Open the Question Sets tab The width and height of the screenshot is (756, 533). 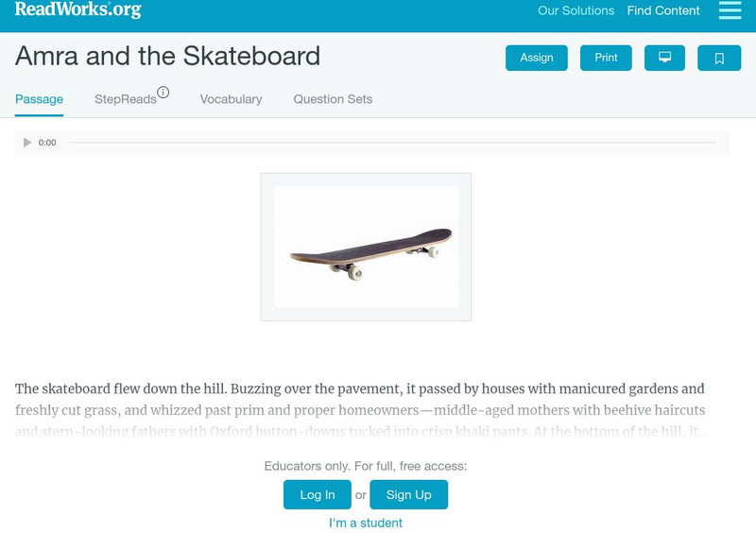pos(333,99)
